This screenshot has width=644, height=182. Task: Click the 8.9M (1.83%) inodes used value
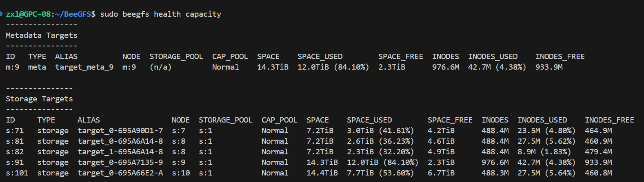point(544,152)
